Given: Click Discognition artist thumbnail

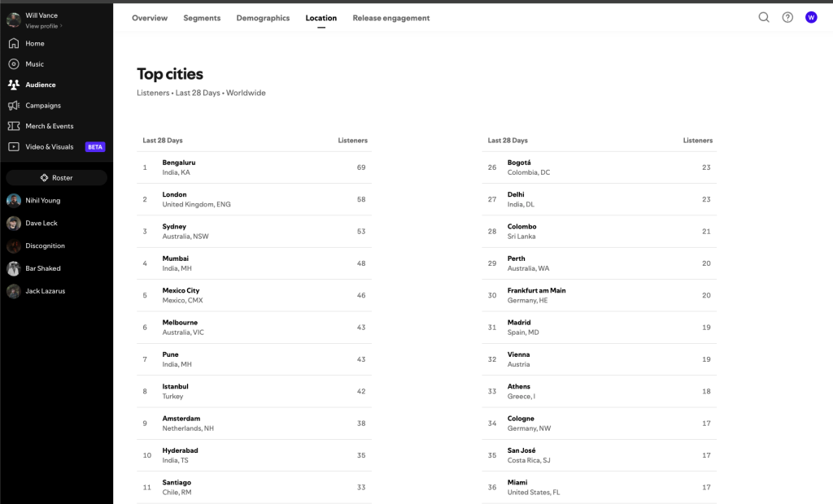Looking at the screenshot, I should click(14, 246).
